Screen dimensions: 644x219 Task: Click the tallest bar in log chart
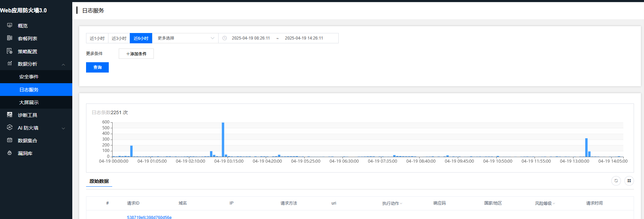click(x=223, y=139)
